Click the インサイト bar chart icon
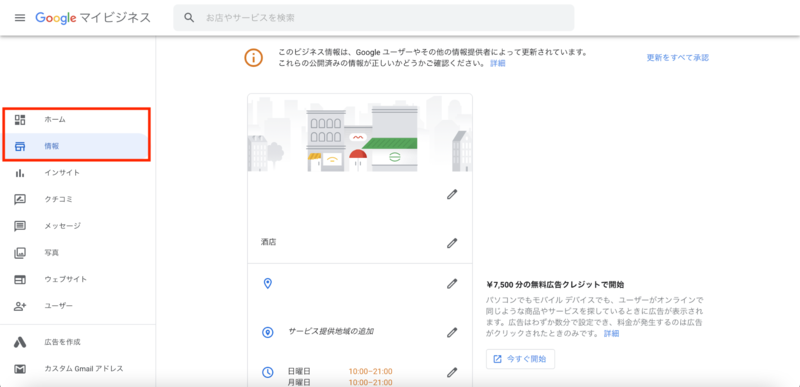This screenshot has width=800, height=387. (20, 173)
